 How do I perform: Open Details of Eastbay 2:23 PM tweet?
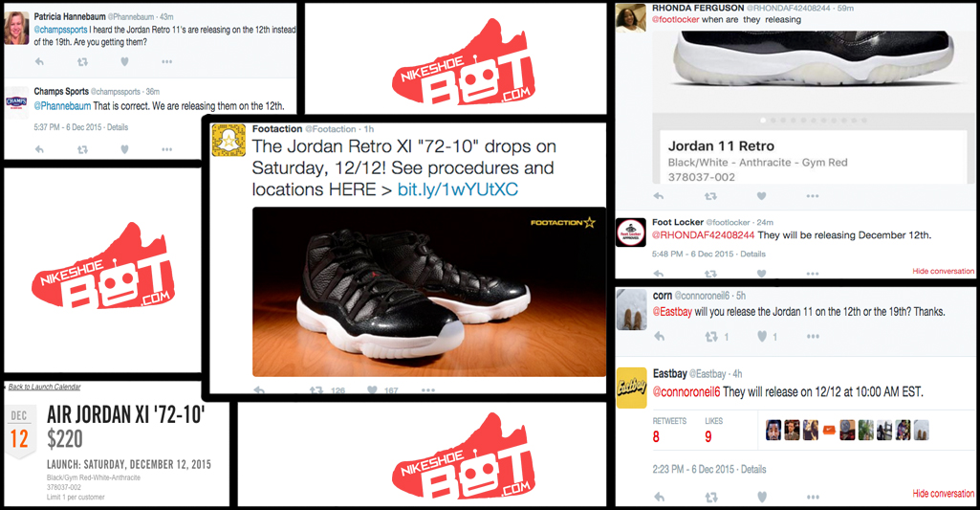pos(753,469)
